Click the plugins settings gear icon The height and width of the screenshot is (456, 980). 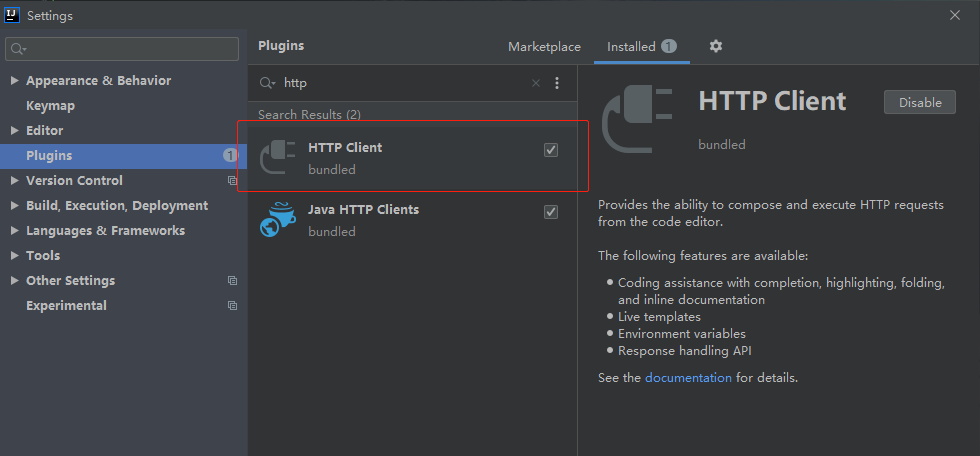point(716,46)
